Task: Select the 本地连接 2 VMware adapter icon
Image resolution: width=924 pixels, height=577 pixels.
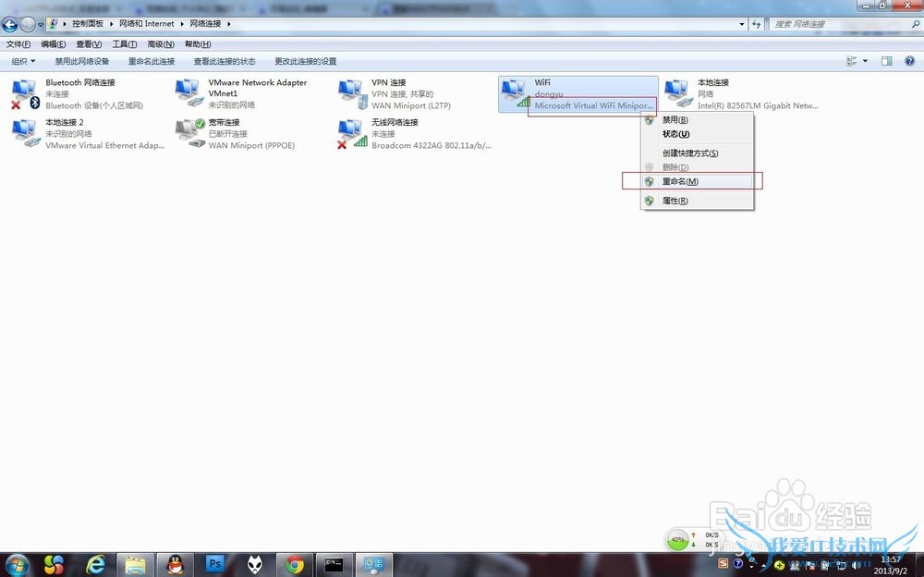Action: tap(25, 133)
